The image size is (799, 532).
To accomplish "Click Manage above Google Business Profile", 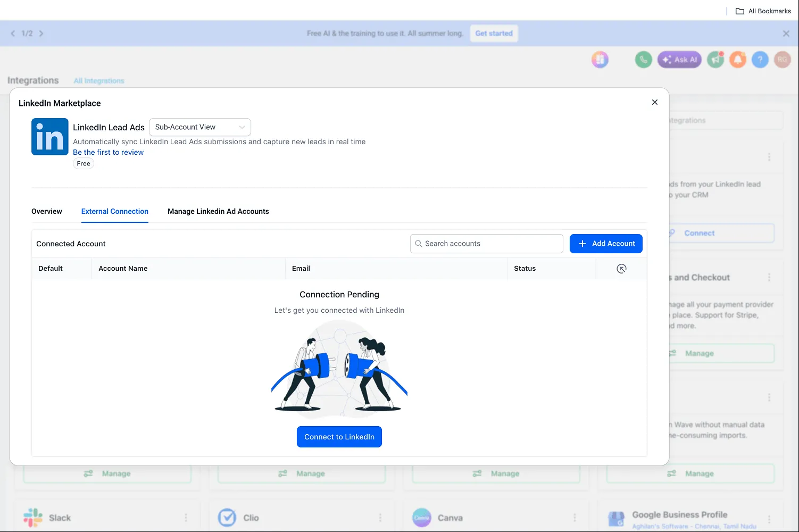I will [x=690, y=473].
